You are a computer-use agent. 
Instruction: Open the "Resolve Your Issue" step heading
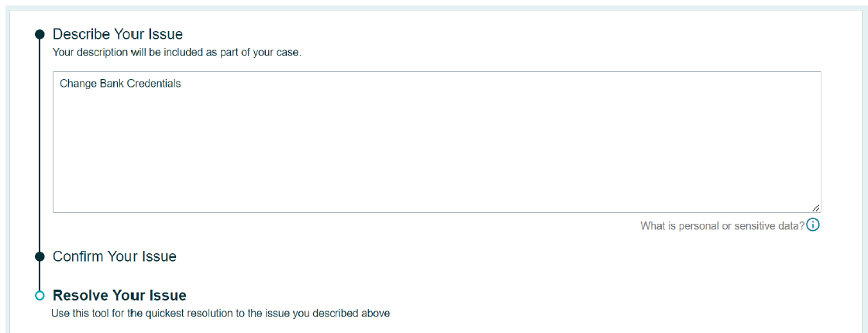pos(119,295)
